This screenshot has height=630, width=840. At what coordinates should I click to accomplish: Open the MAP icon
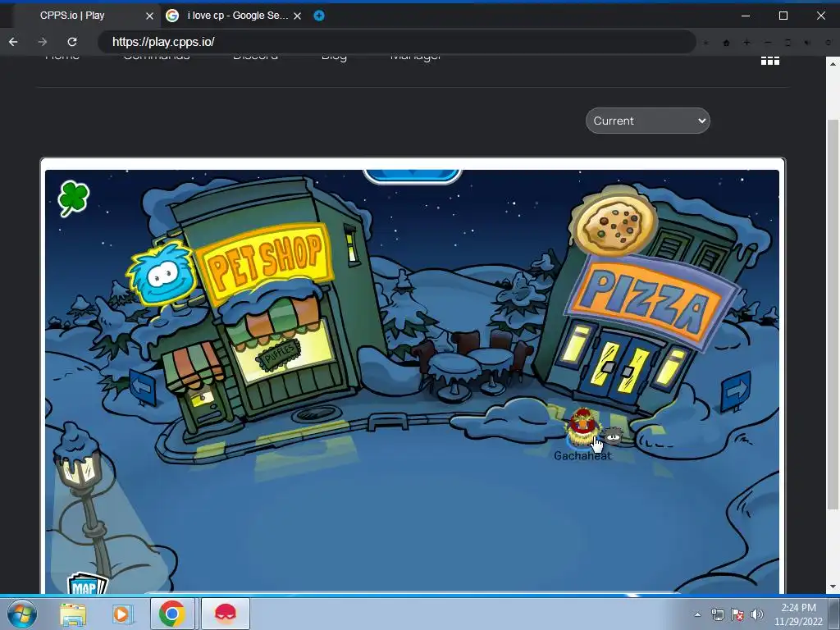click(87, 584)
